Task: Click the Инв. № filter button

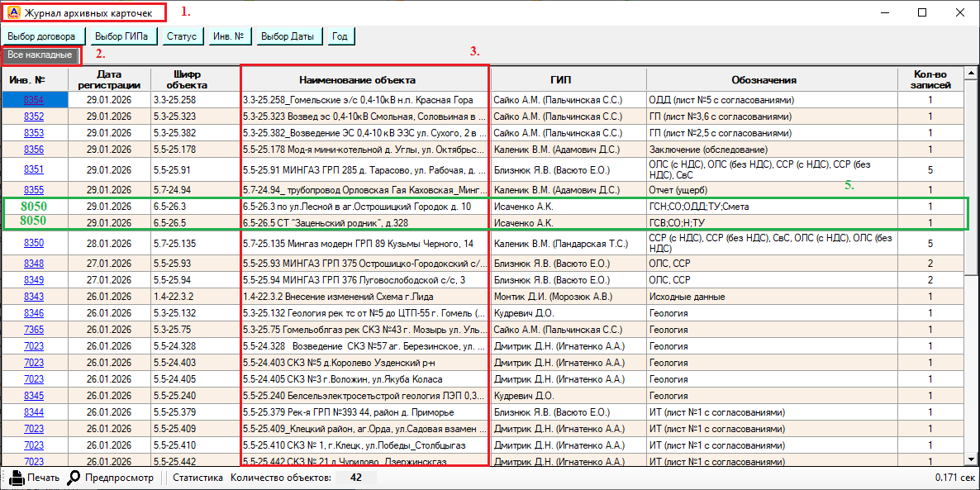Action: pyautogui.click(x=227, y=36)
